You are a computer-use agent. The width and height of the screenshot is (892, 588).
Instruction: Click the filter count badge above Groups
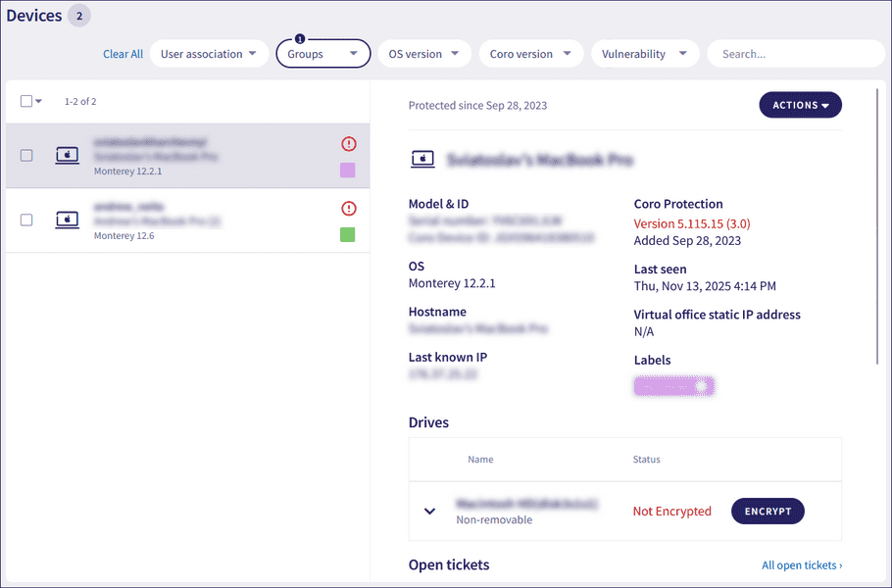click(323, 40)
